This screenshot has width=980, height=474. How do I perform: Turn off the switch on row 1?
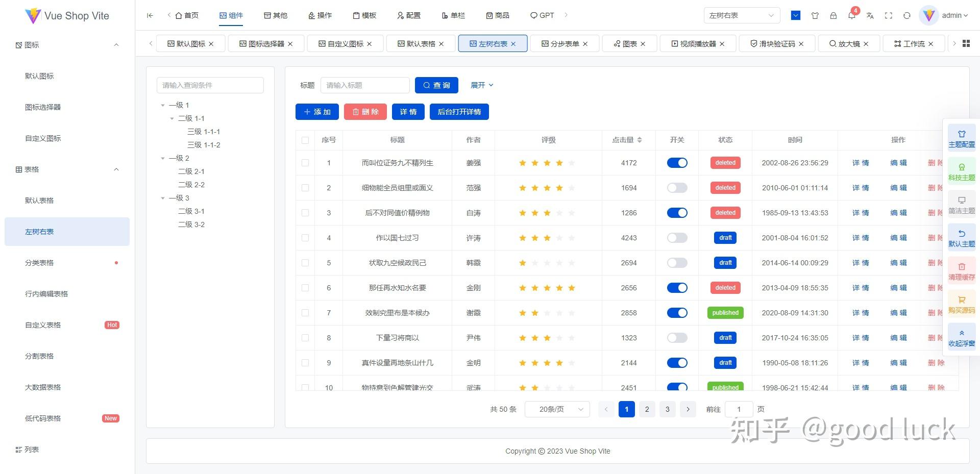pyautogui.click(x=677, y=163)
